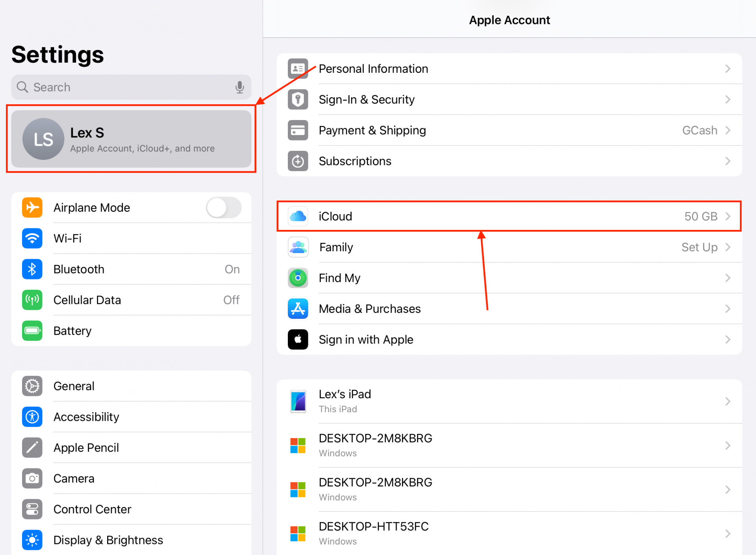This screenshot has width=756, height=555.
Task: Select the Media & Purchases App Store icon
Action: click(x=298, y=309)
